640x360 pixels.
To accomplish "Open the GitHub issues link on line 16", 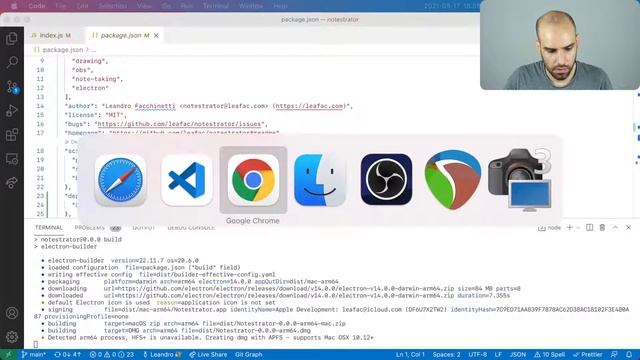I will tap(179, 124).
